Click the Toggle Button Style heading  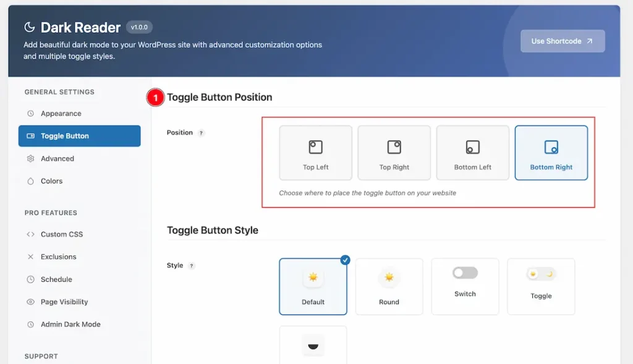[213, 230]
